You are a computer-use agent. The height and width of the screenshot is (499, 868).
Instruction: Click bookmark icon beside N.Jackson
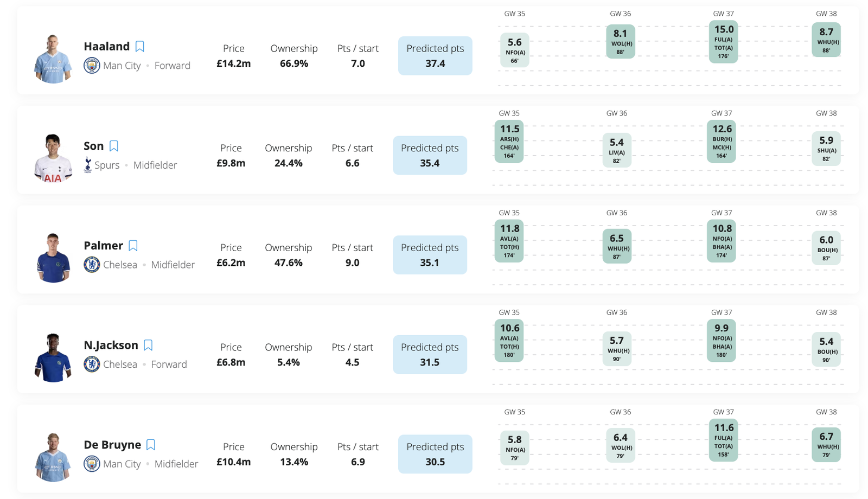(x=148, y=346)
